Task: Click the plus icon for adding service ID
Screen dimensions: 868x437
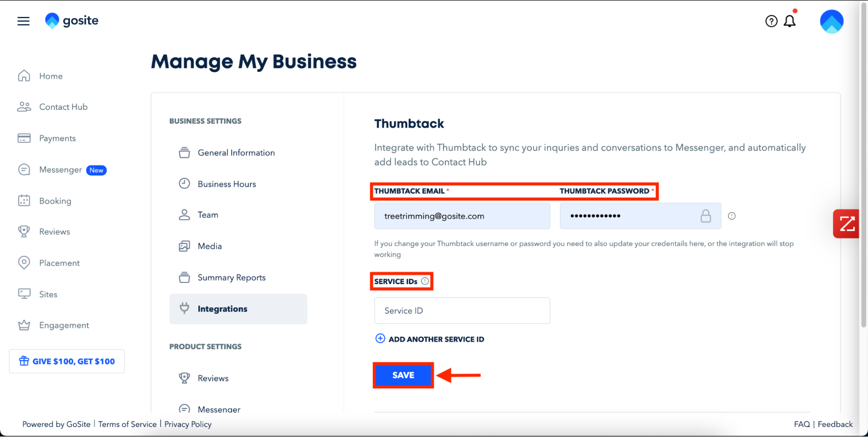Action: coord(380,338)
